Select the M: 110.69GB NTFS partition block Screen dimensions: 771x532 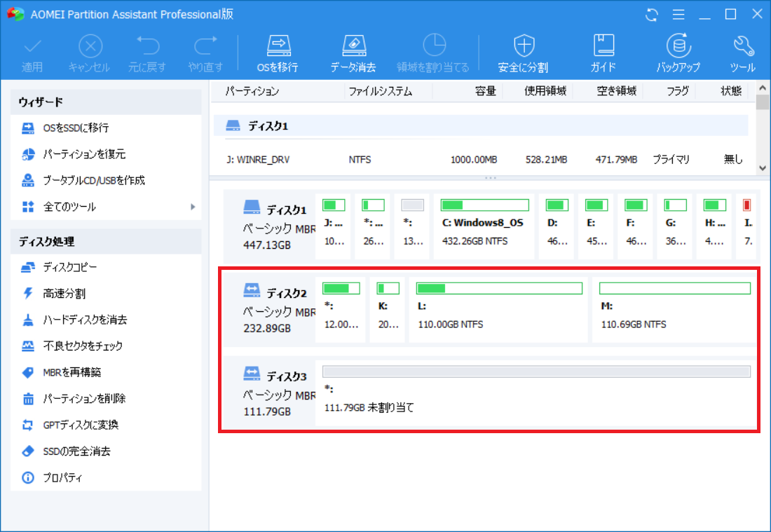click(x=674, y=310)
